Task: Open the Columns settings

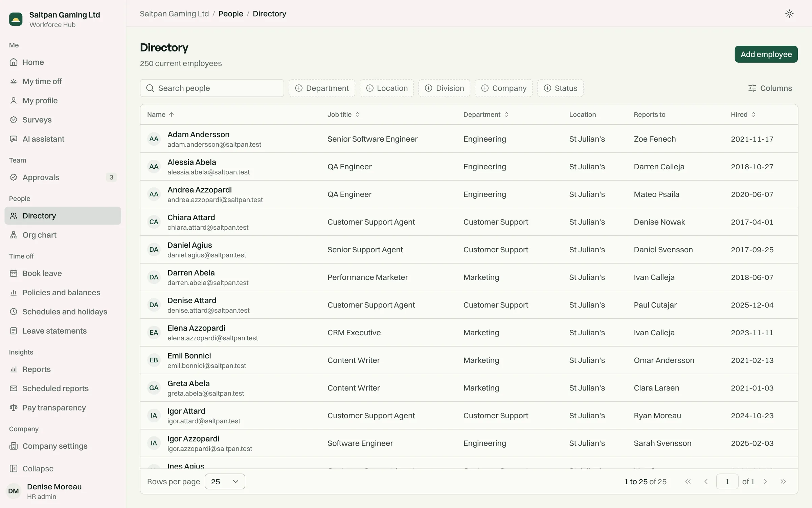Action: point(770,88)
